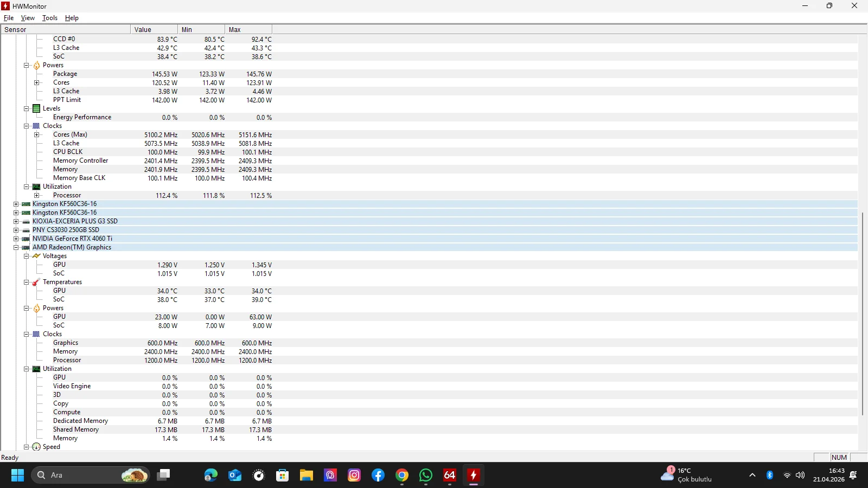Viewport: 868px width, 488px height.
Task: Click the Temperatures thermometer icon
Action: tap(36, 282)
